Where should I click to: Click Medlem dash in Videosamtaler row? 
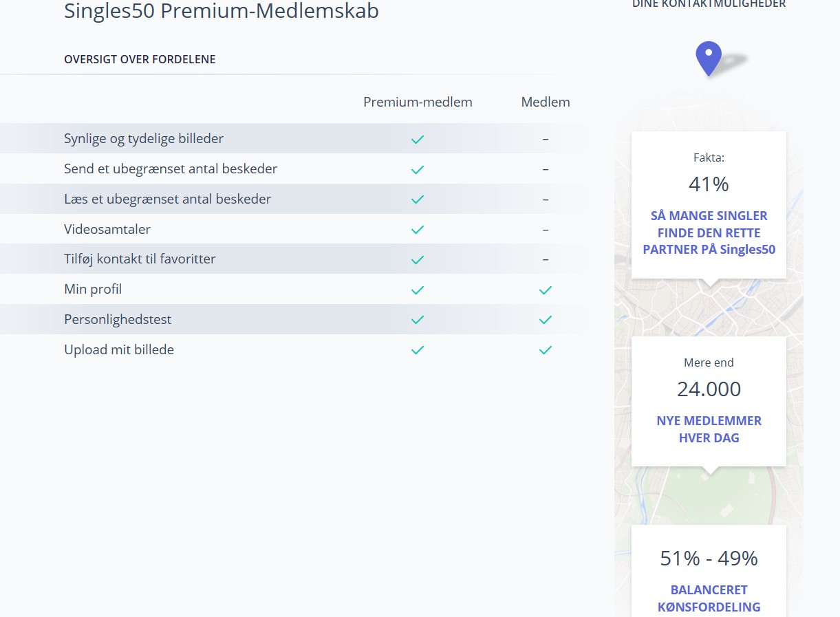tap(546, 230)
